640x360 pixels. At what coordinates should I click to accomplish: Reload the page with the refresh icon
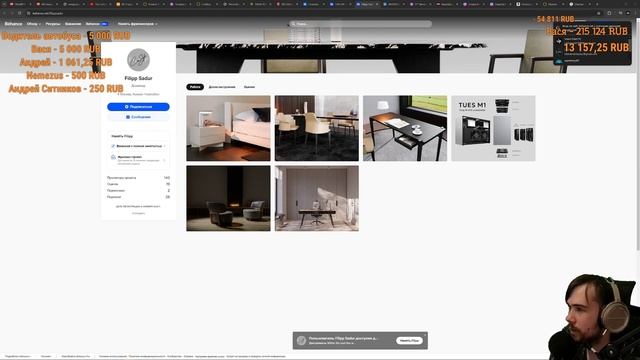coord(20,13)
